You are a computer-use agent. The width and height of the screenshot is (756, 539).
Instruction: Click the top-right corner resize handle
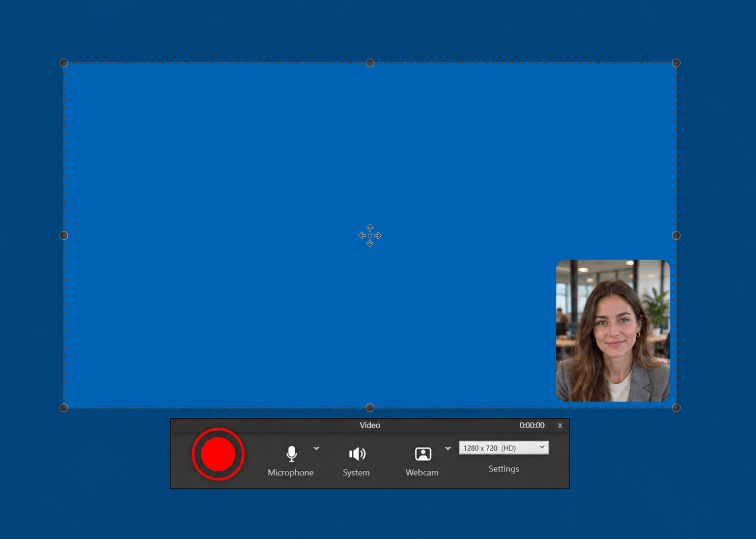(x=676, y=63)
